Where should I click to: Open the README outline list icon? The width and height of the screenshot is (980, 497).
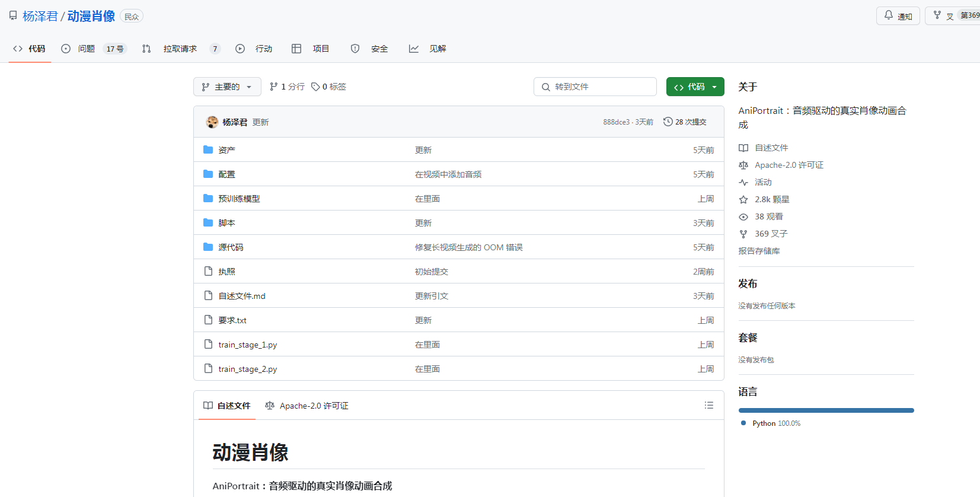(708, 406)
